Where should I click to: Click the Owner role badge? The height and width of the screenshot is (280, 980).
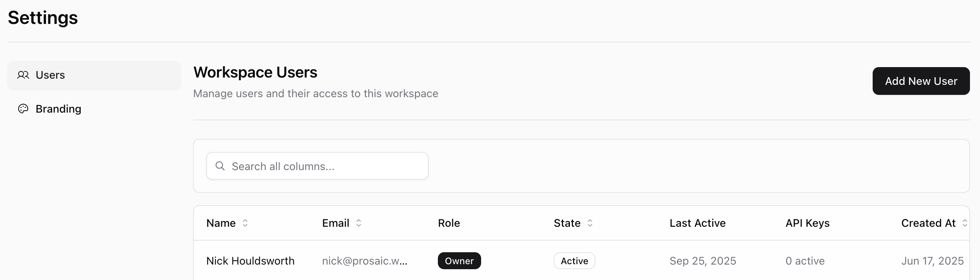coord(459,261)
